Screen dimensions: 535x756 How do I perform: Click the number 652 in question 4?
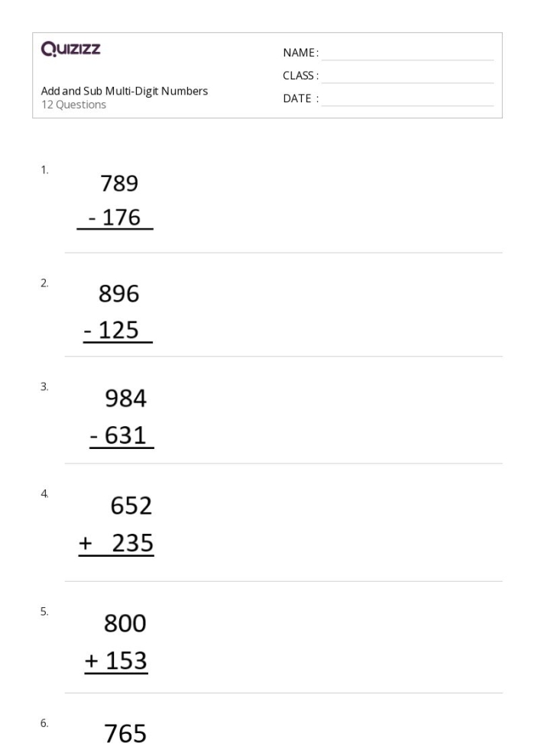(x=131, y=505)
